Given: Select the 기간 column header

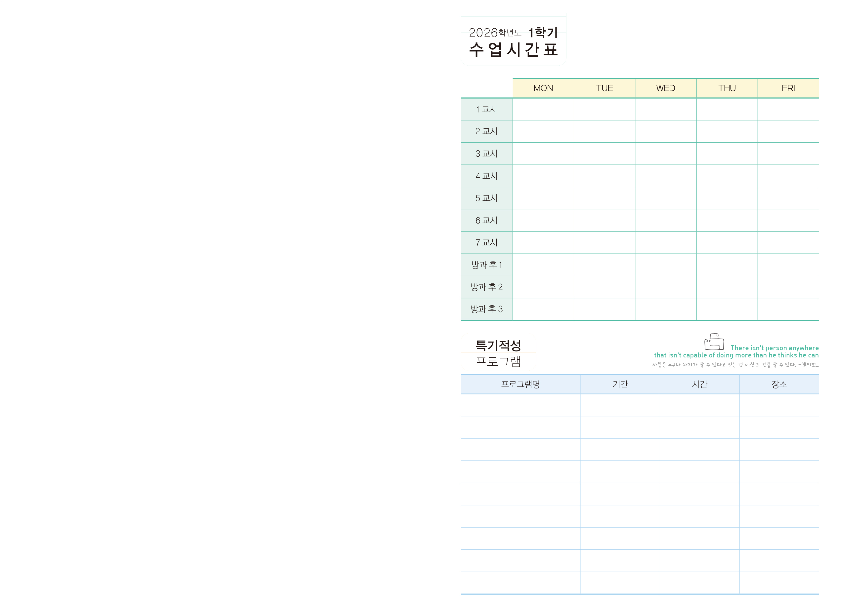Looking at the screenshot, I should coord(620,384).
